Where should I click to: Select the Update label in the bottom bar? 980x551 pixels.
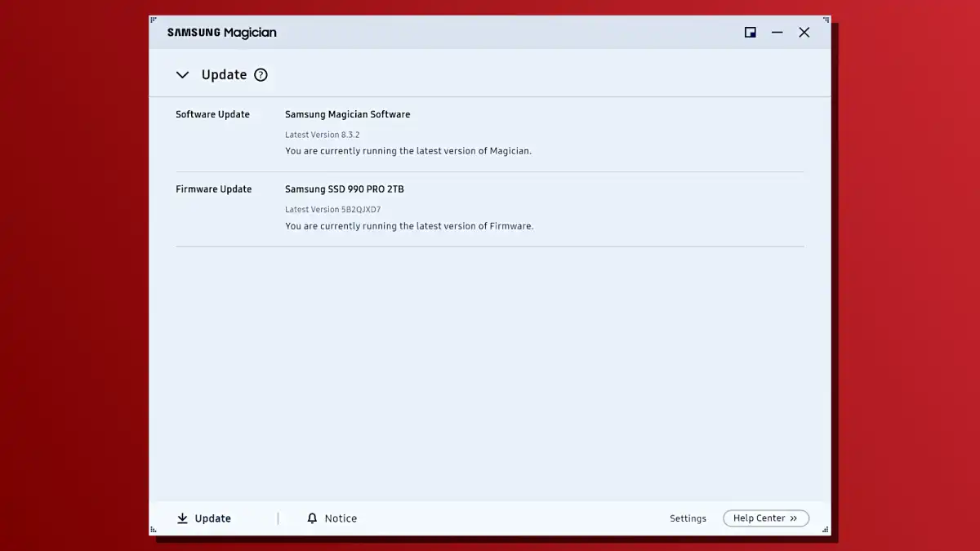[x=212, y=518]
